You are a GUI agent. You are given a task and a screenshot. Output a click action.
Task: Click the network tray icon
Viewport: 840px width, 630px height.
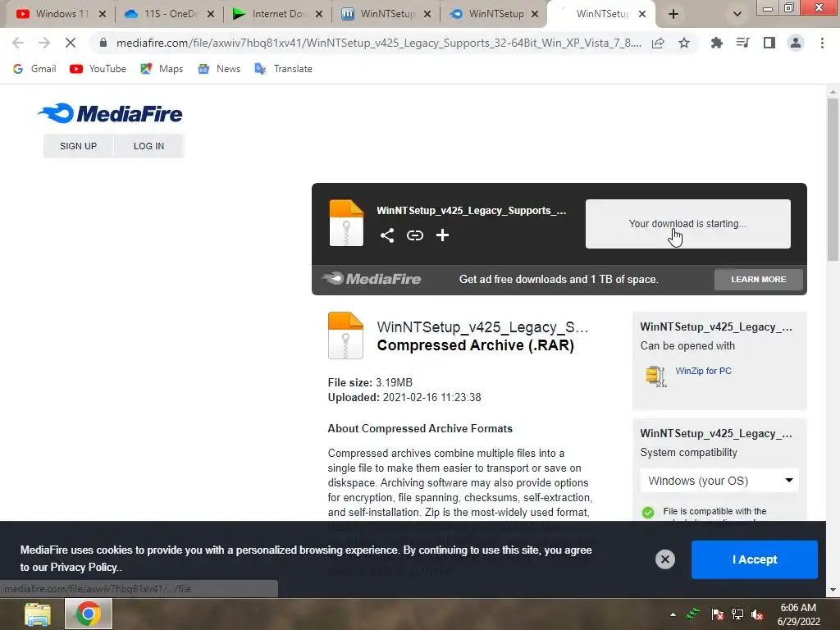(737, 614)
